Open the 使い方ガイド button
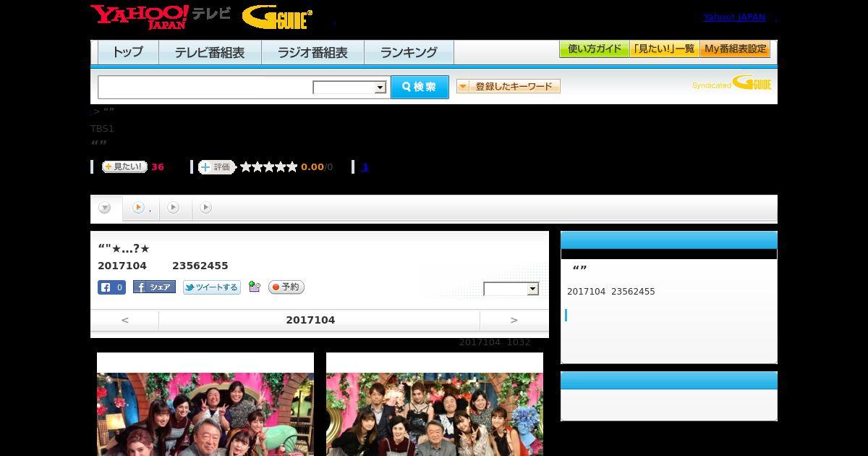 pos(595,49)
